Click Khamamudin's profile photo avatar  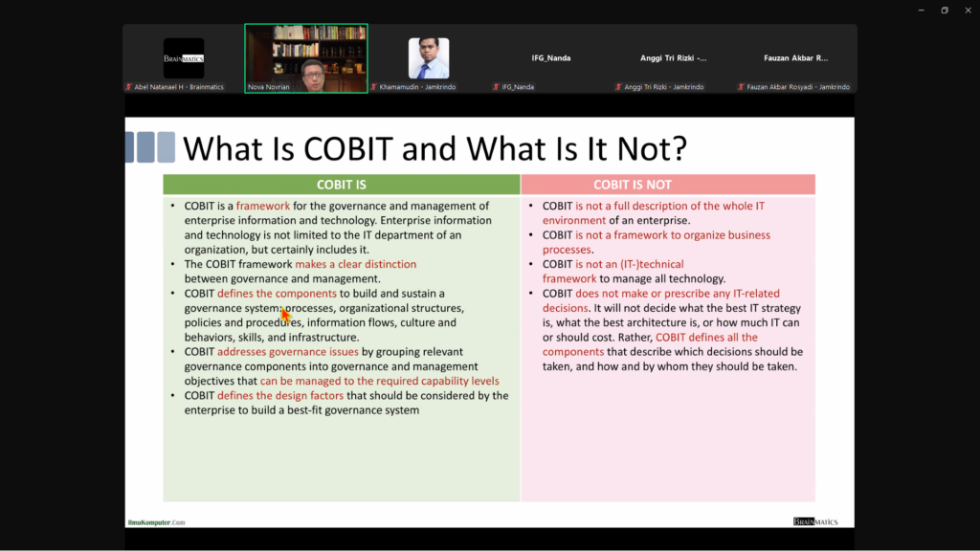tap(429, 57)
